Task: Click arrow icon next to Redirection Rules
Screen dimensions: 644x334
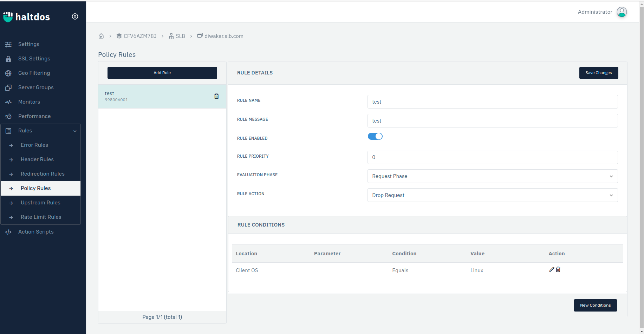Action: (x=11, y=174)
